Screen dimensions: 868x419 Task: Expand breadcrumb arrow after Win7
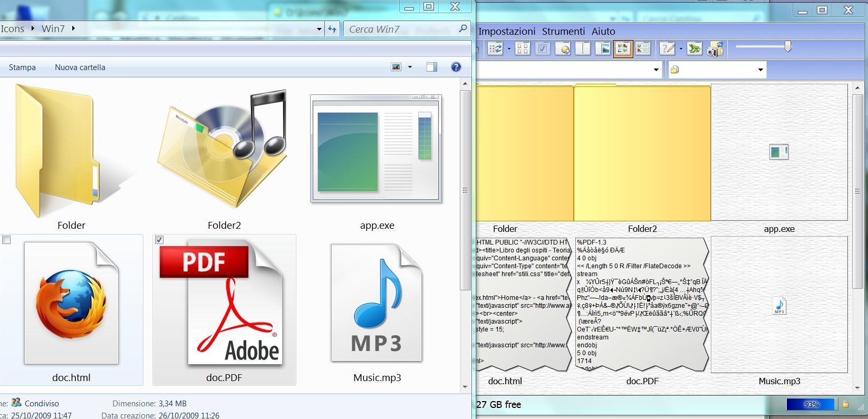point(73,28)
